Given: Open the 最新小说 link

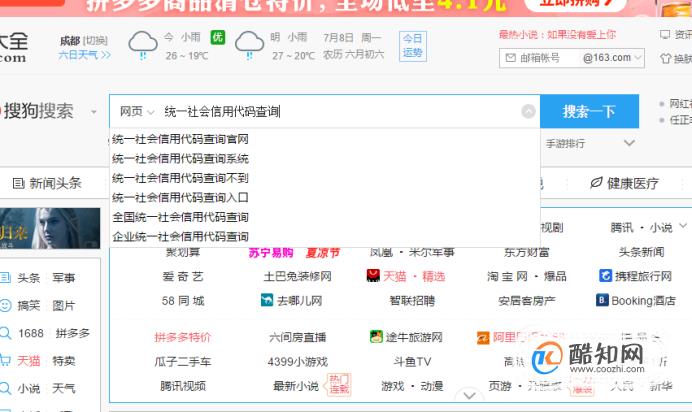Looking at the screenshot, I should pos(296,386).
